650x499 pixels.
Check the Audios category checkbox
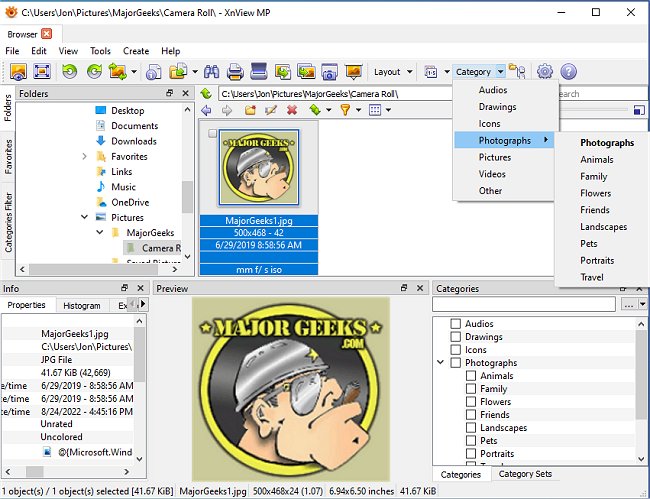pyautogui.click(x=456, y=324)
